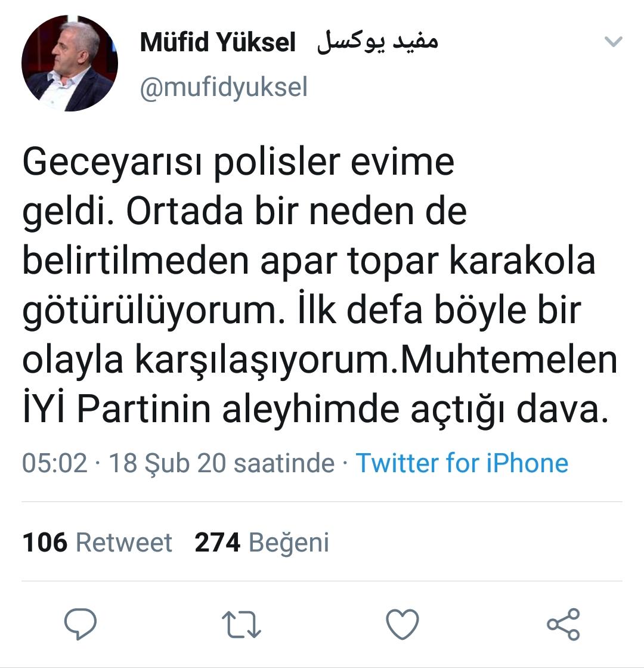This screenshot has width=644, height=669.
Task: Click the word saatinde beside the date
Action: pos(284,463)
